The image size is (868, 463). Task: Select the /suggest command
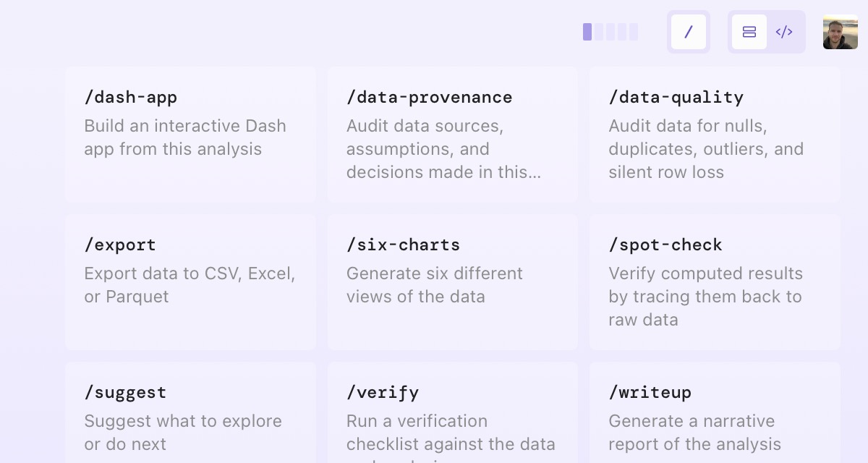190,412
